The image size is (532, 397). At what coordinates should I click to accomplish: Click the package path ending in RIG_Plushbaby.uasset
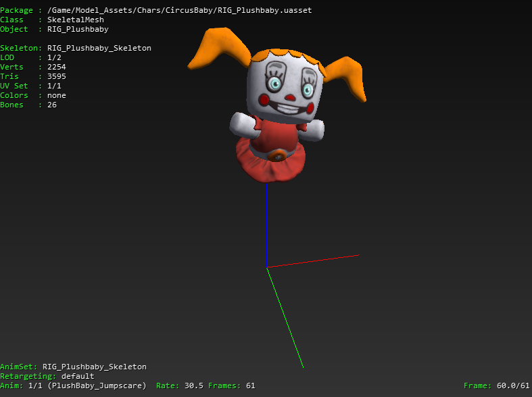pos(180,11)
